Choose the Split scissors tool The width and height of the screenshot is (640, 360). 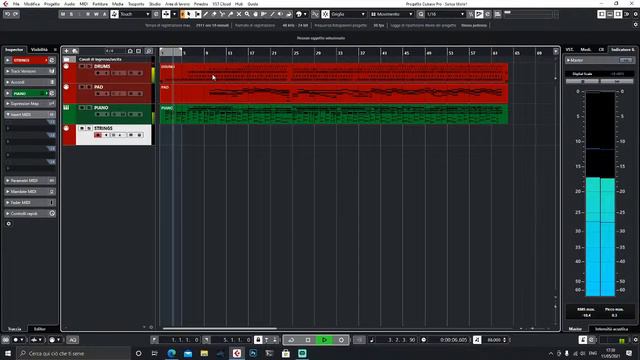point(222,14)
